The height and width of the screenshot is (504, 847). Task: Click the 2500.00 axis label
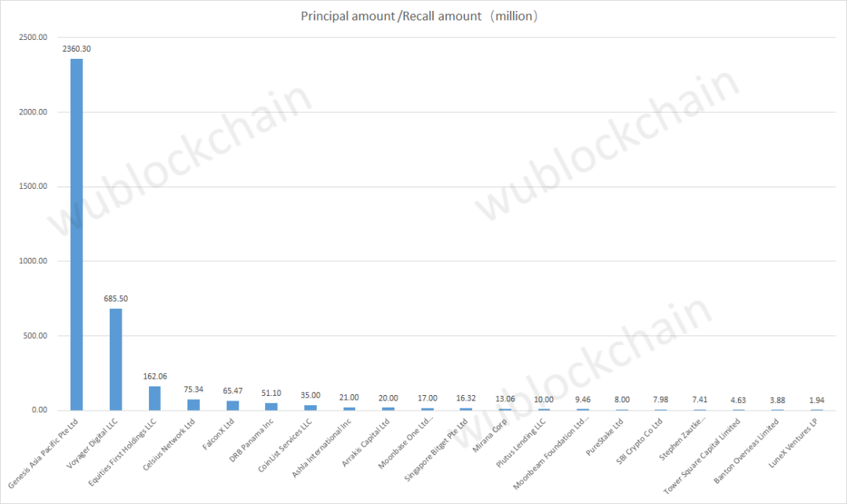(x=33, y=38)
